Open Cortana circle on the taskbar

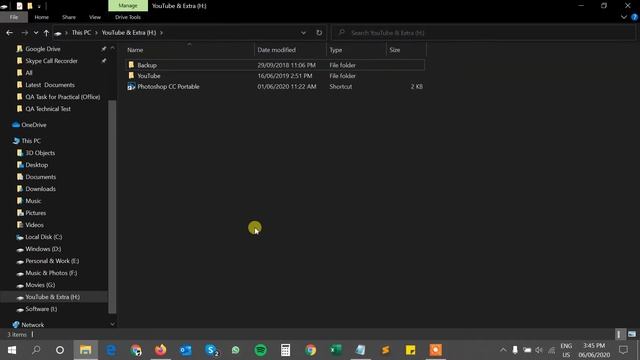coord(60,350)
